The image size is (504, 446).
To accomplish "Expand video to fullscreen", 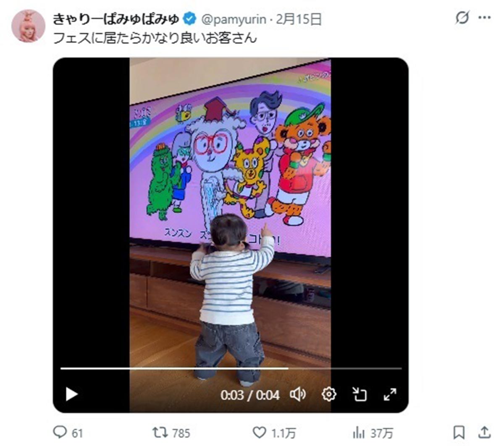I will [x=390, y=394].
